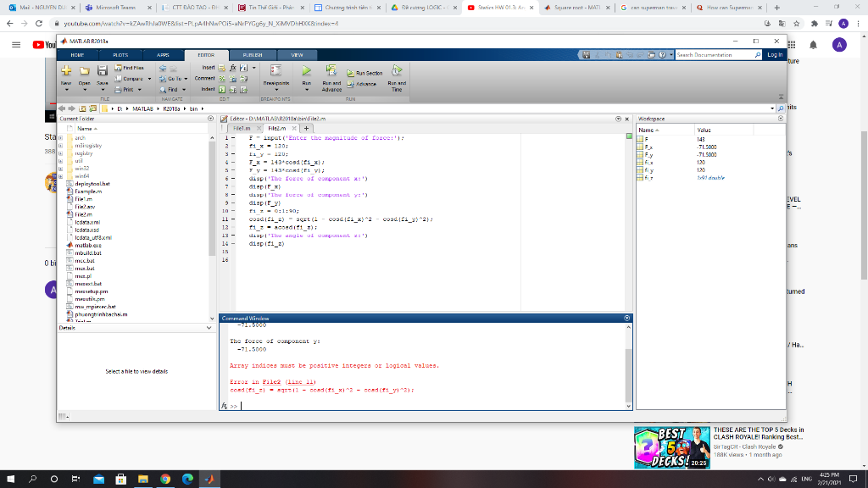Open Chrome from the taskbar
Screen dimensions: 868x488
click(x=165, y=480)
